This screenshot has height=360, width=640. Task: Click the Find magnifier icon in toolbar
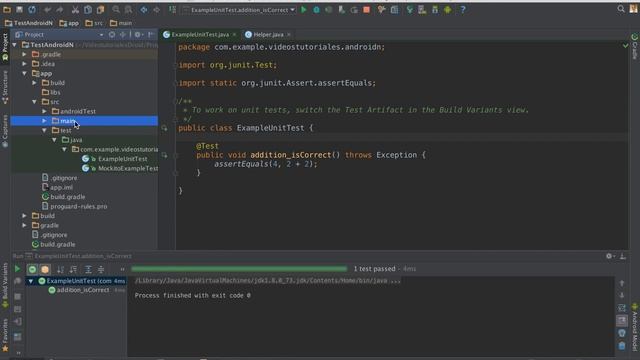tap(116, 9)
